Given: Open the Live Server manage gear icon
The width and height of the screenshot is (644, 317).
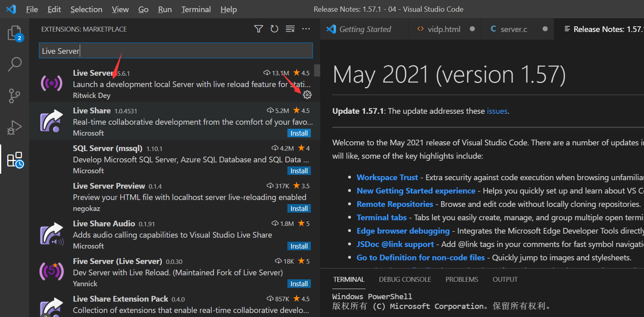Looking at the screenshot, I should point(307,95).
